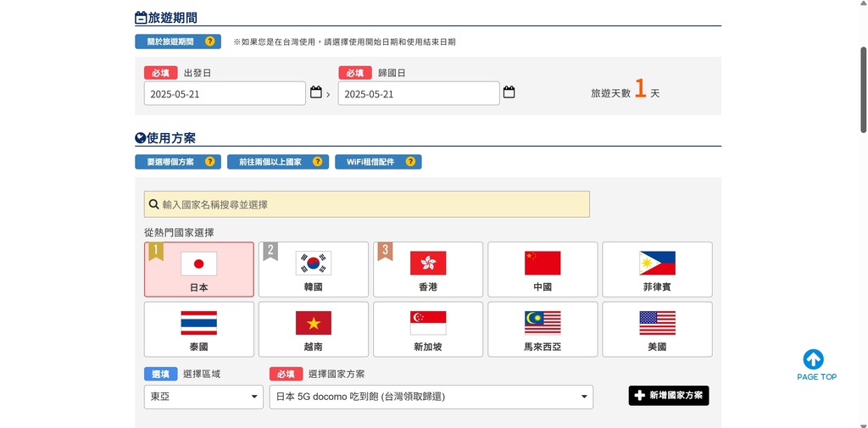This screenshot has width=868, height=428.
Task: Click the WiFi租借配件 help button
Action: point(378,162)
